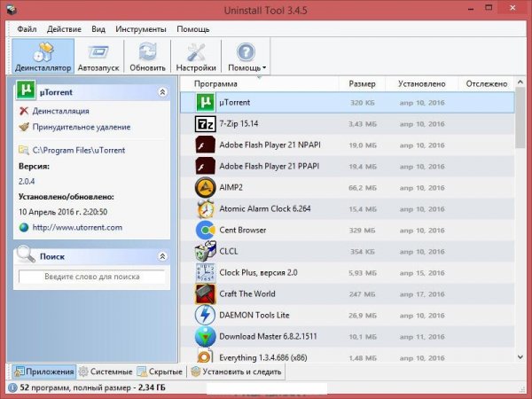Select the Atomic Alarm Clock icon
Image resolution: width=532 pixels, height=399 pixels.
[x=206, y=208]
